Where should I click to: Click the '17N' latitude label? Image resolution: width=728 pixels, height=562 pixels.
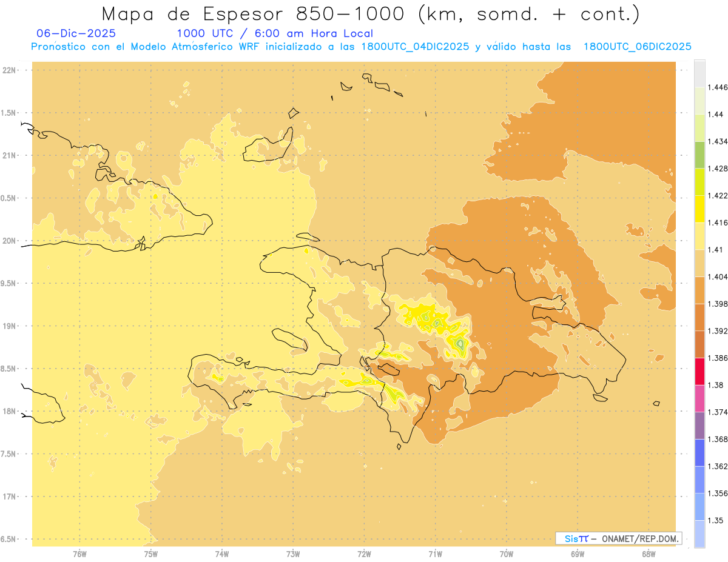point(9,497)
